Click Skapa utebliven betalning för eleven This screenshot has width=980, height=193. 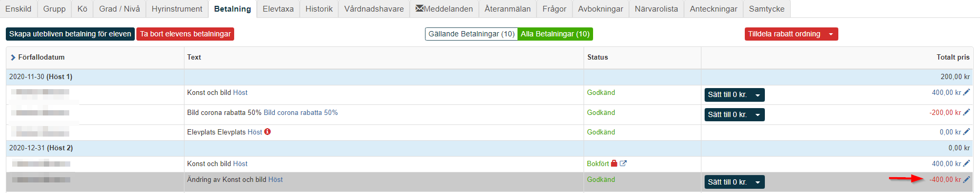point(70,34)
